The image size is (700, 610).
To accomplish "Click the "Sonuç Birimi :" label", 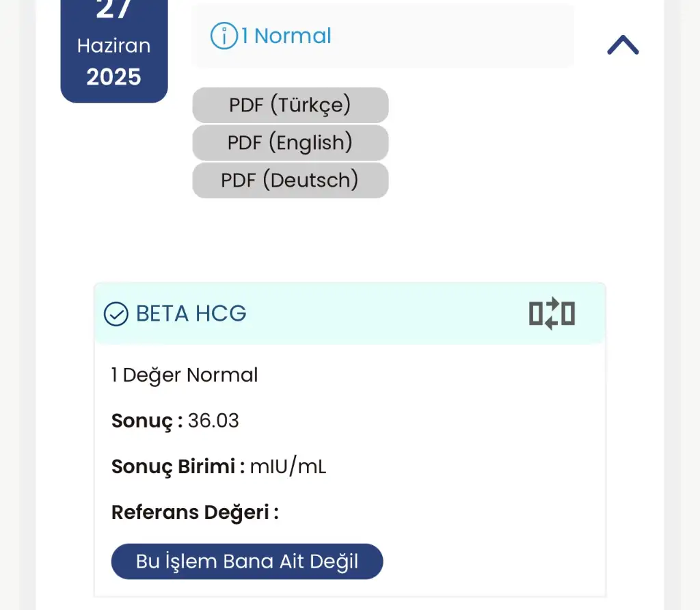I will [178, 466].
